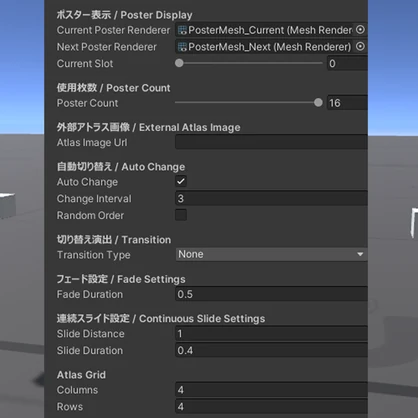Click the Poster Count property label
Image resolution: width=418 pixels, height=418 pixels.
point(87,103)
